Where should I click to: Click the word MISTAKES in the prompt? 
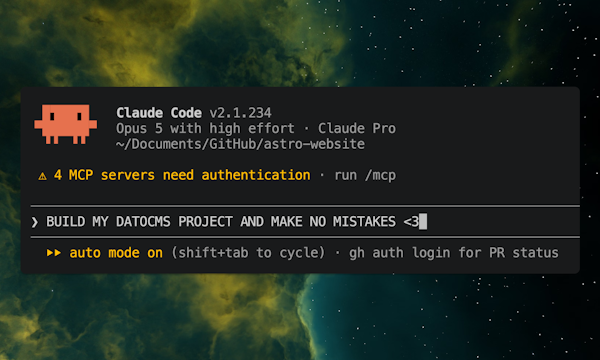pos(364,222)
